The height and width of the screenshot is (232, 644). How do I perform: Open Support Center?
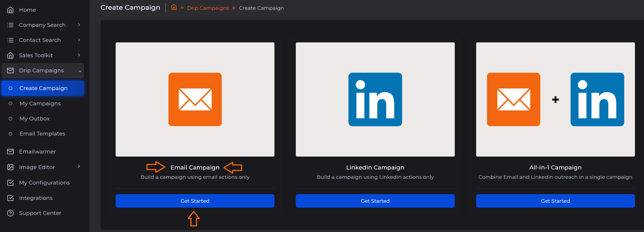pos(43,213)
